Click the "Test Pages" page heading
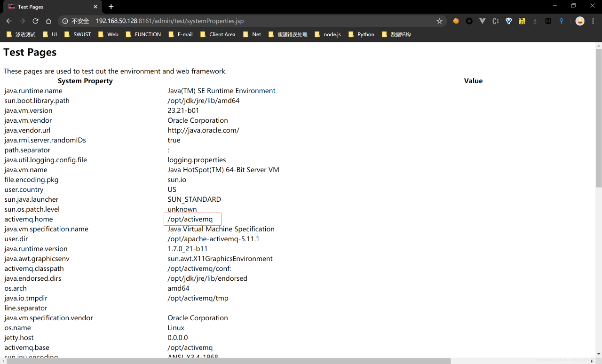This screenshot has width=602, height=364. [x=30, y=52]
